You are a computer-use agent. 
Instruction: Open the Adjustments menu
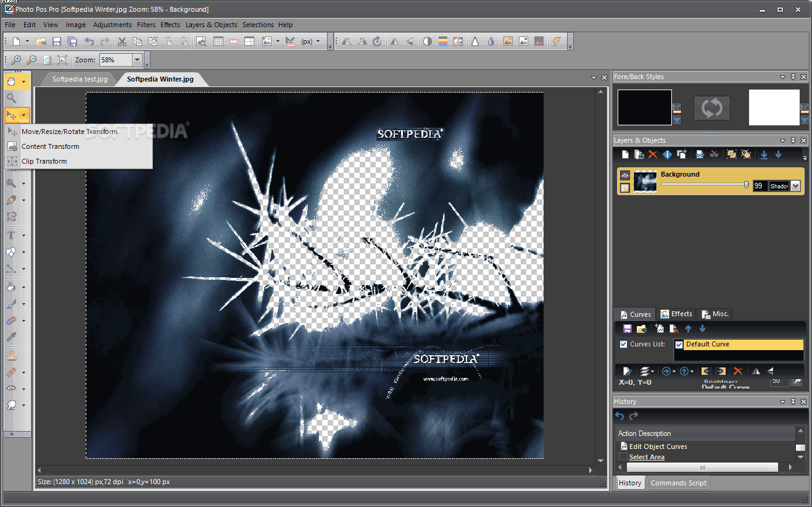[x=112, y=25]
